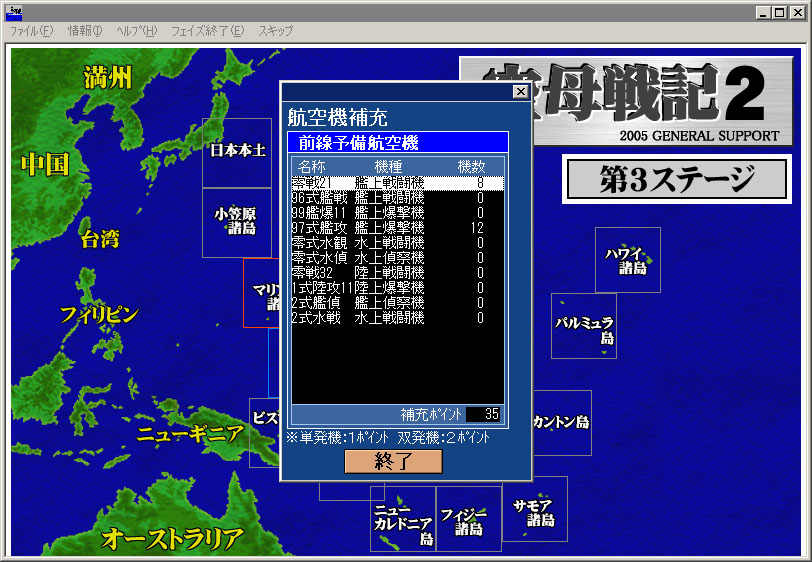Open the ヘルプ(H) menu
Screen dimensions: 812x562
tap(137, 31)
